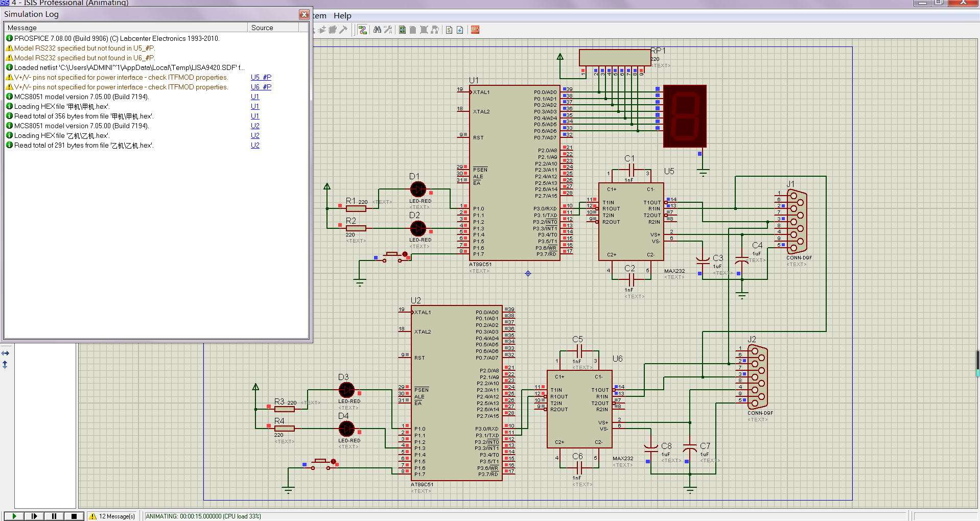Open Search and Tag binoculars tool

coord(377,30)
